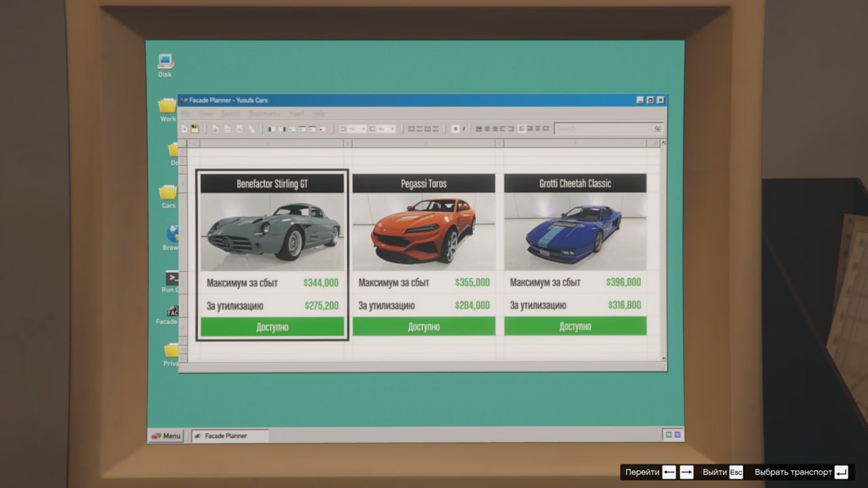
Task: Click the system tray icons in taskbar
Action: click(x=673, y=435)
